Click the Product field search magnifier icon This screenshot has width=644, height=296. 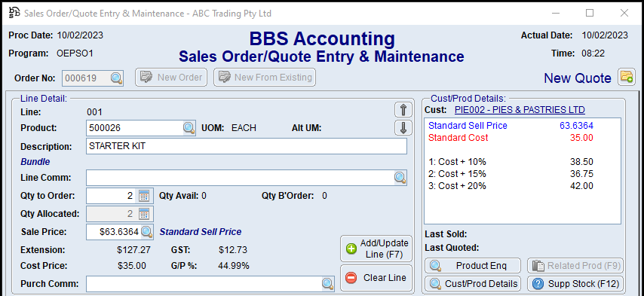[189, 128]
